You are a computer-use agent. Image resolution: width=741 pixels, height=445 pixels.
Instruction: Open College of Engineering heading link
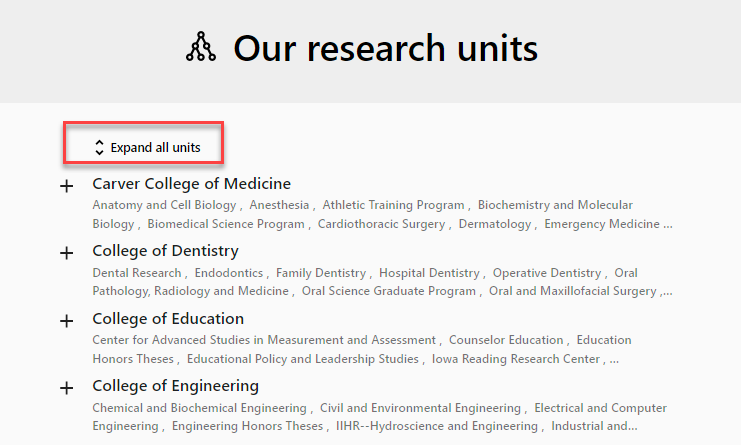pyautogui.click(x=175, y=386)
